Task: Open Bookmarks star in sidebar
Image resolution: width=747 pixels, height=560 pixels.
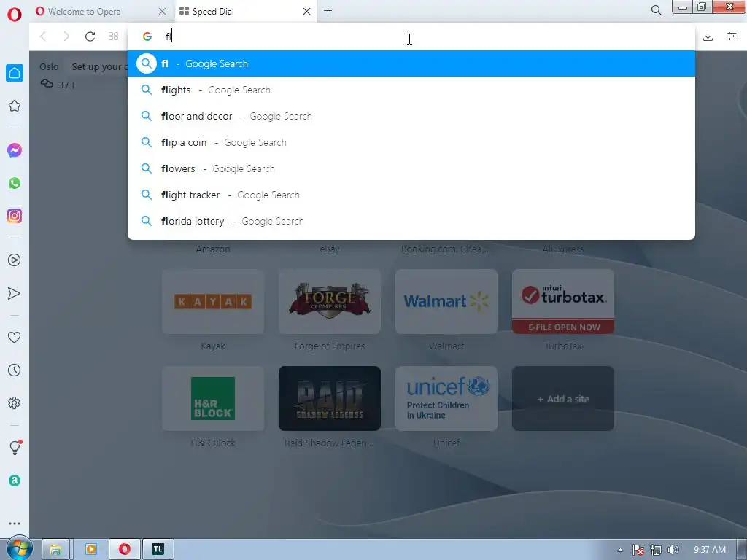Action: (x=15, y=106)
